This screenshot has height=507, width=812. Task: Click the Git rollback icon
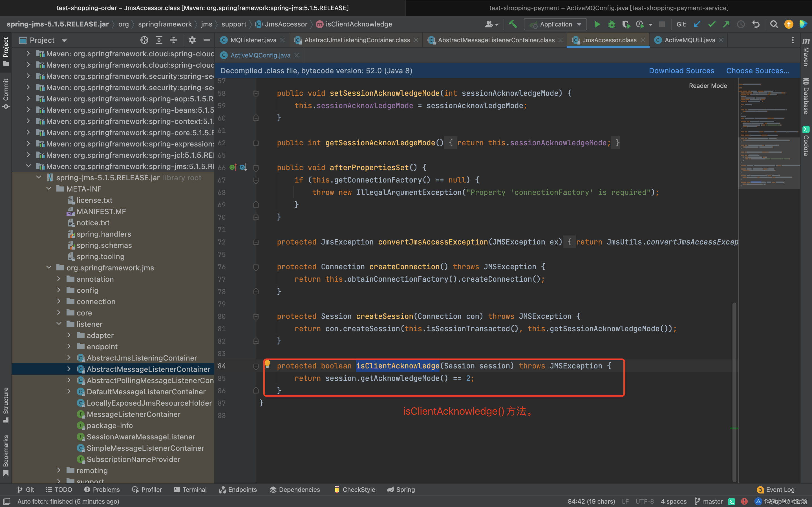756,24
